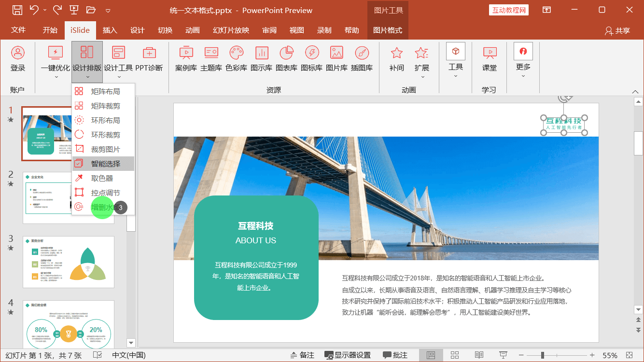The width and height of the screenshot is (644, 362).
Task: Click the 补间 animation icon
Action: [x=396, y=59]
